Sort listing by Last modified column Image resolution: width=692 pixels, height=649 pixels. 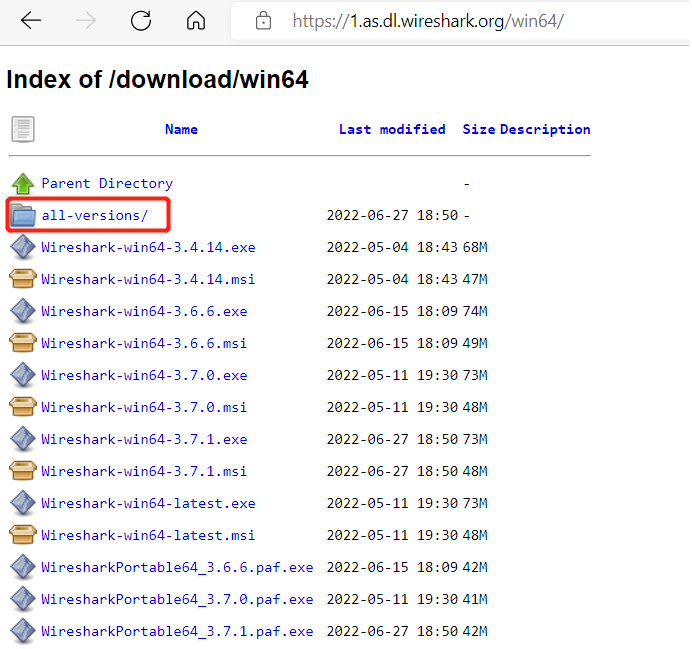[392, 129]
